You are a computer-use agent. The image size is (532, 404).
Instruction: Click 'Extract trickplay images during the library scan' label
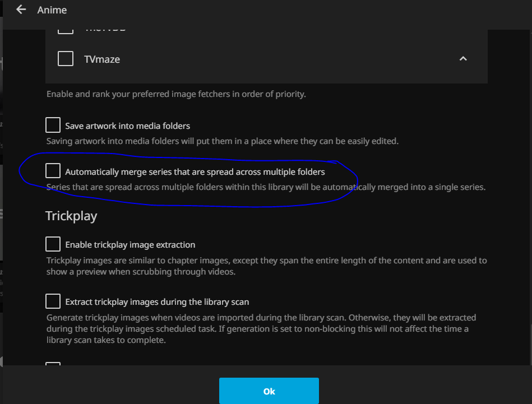(x=157, y=301)
